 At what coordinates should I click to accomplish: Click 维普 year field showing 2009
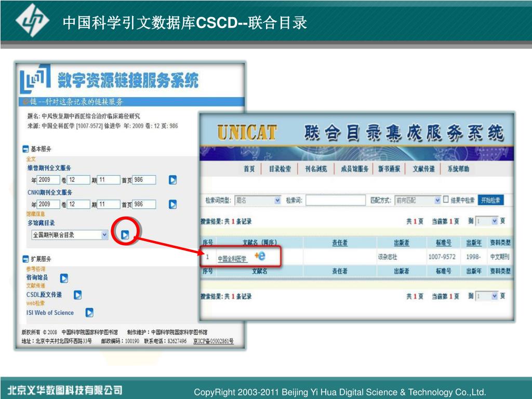(48, 180)
